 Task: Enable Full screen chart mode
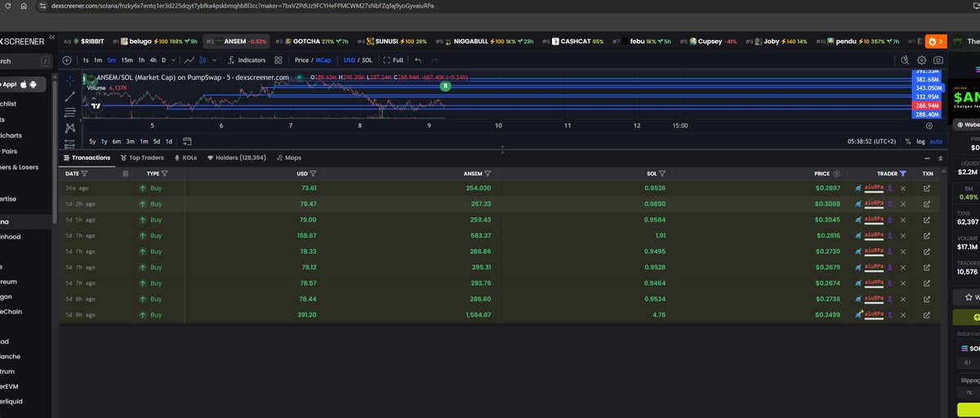pyautogui.click(x=394, y=60)
